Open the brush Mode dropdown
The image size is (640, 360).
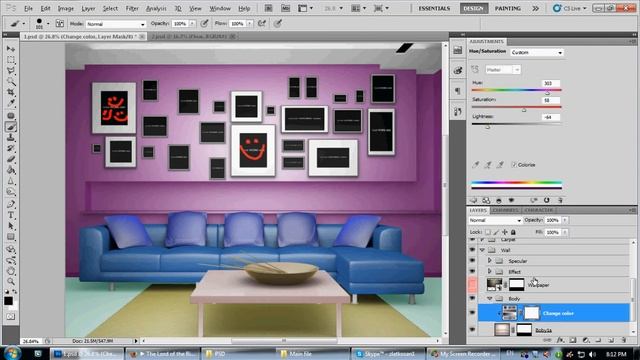click(116, 24)
